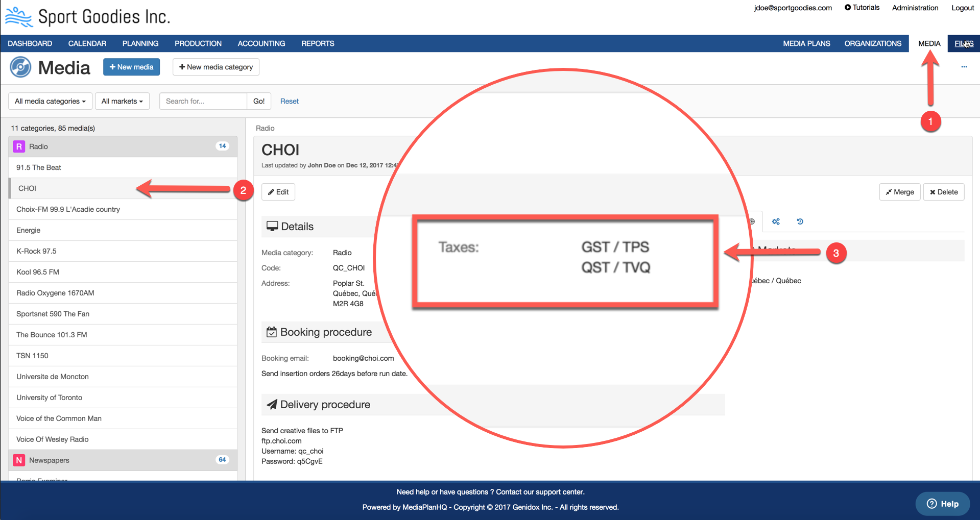Switch to the Media Plans menu

806,43
